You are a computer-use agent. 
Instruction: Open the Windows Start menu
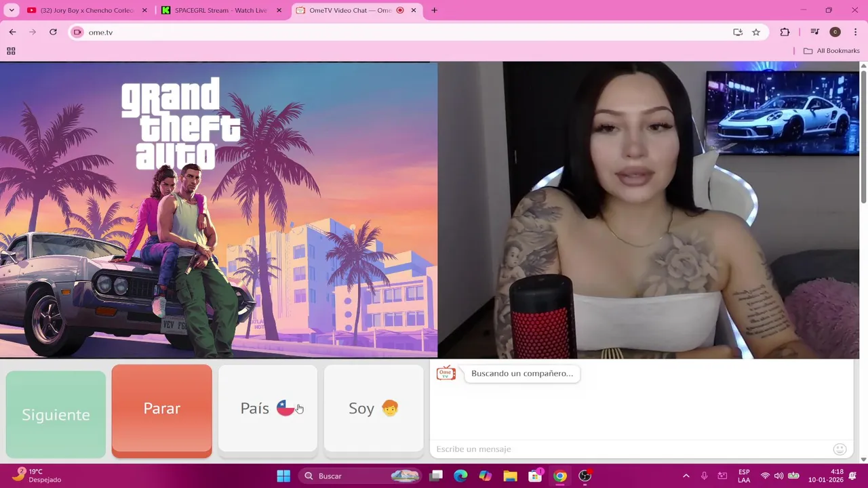(283, 476)
